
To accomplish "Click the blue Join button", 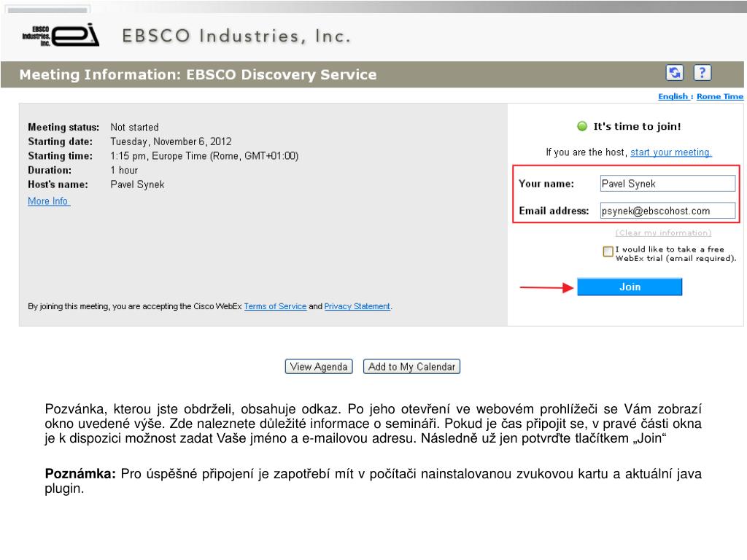I will pyautogui.click(x=630, y=287).
